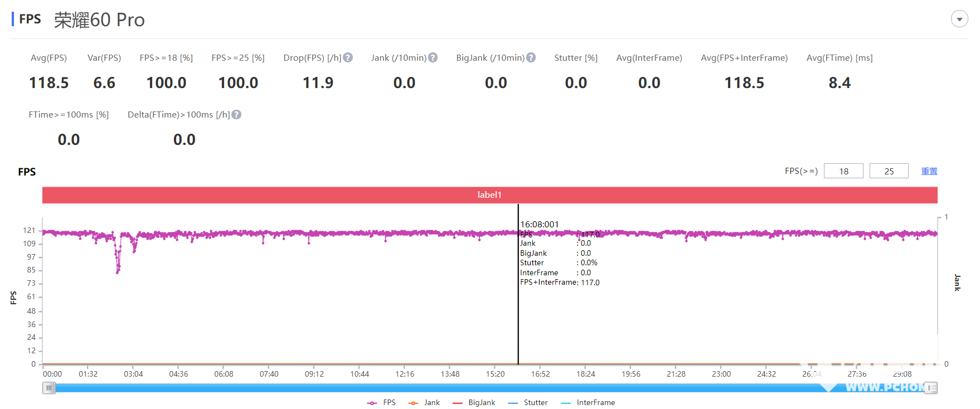Click help icon beside Jank (/10min)
This screenshot has width=980, height=409.
pyautogui.click(x=433, y=57)
